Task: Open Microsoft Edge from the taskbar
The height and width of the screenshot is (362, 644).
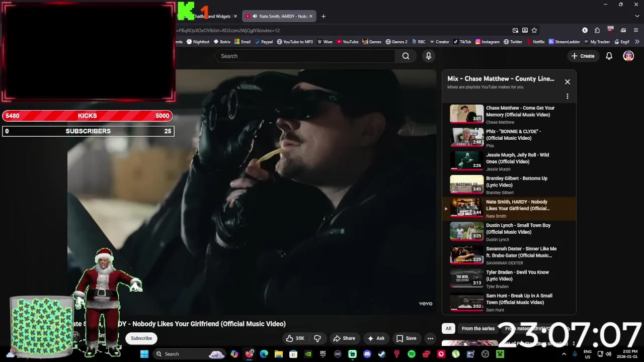Action: 264,354
